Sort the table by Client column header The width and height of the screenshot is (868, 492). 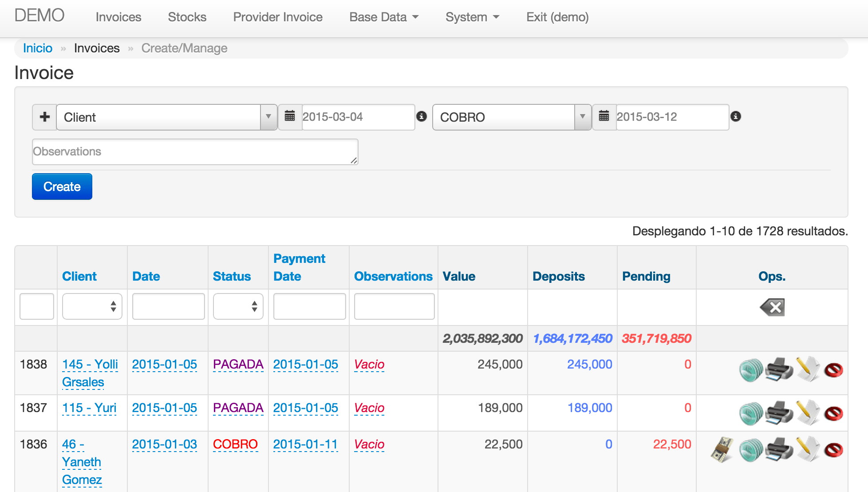coord(79,276)
